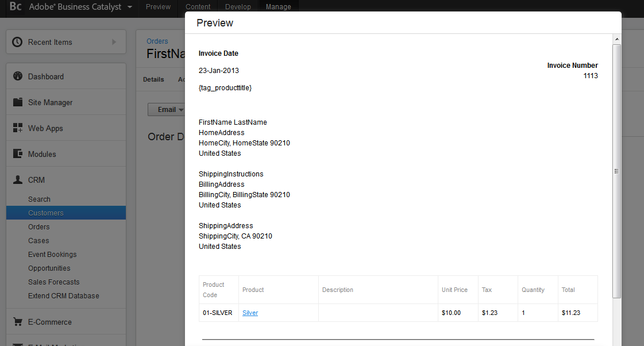Click the Bc logo in the top bar
Viewport: 644px width, 346px height.
[14, 7]
